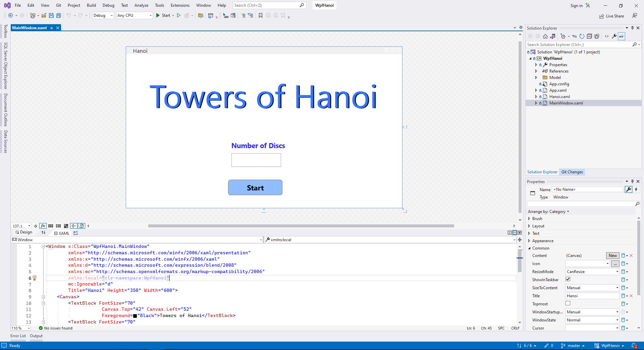Click the master branch in status bar

573,346
